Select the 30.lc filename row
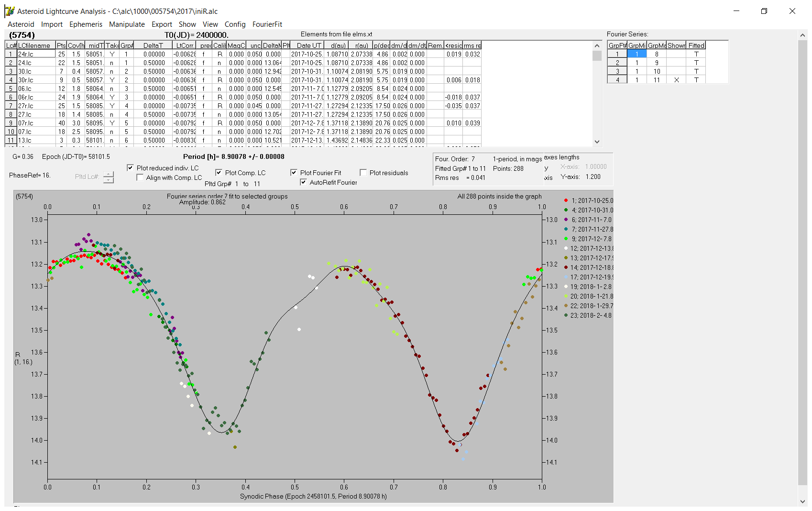The image size is (812, 511). point(36,71)
